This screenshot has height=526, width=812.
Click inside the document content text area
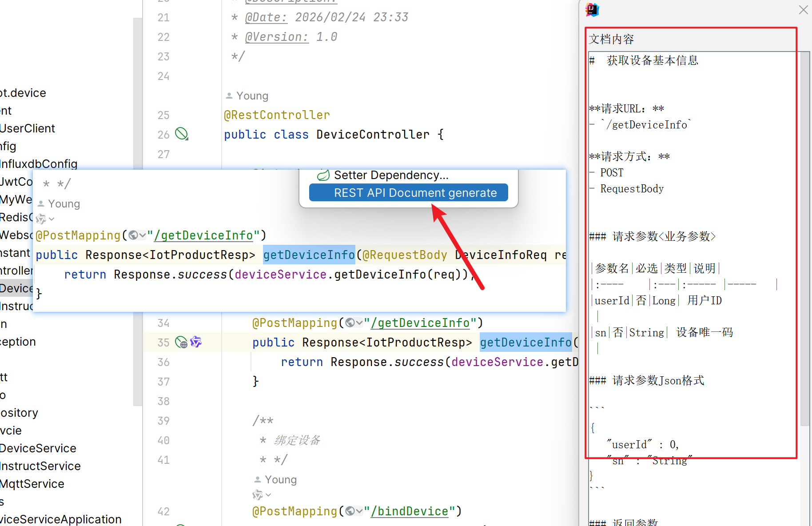point(694,289)
